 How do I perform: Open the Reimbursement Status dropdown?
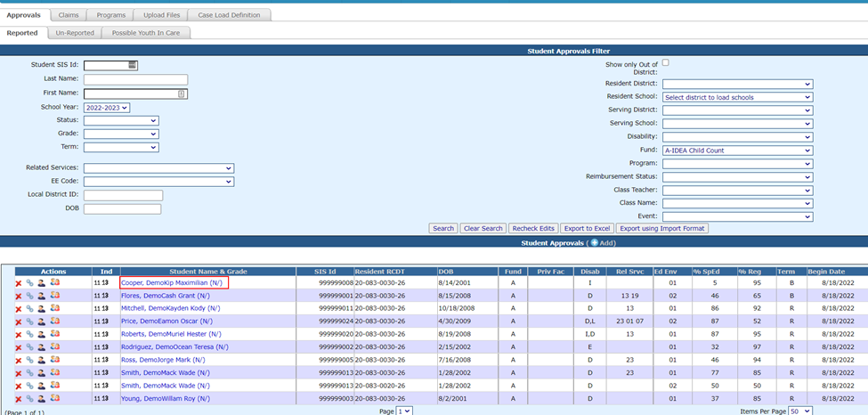737,176
